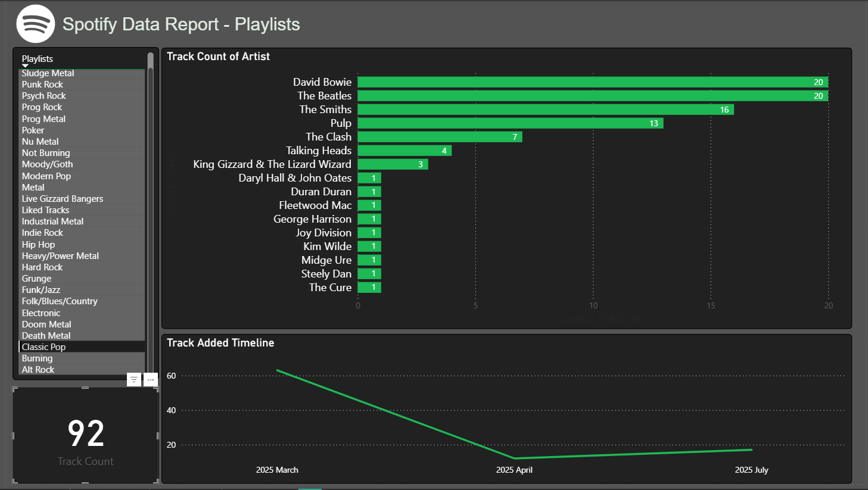Select the Sludge Metal playlist
Viewport: 868px width, 490px height.
click(48, 73)
